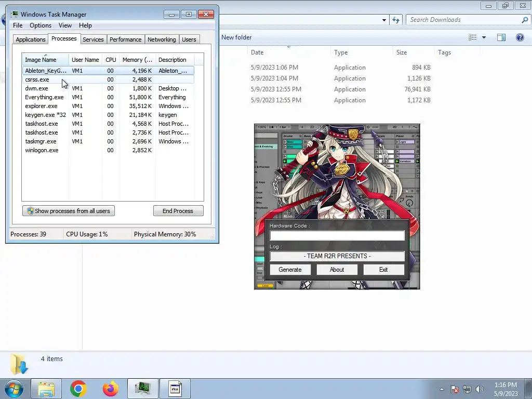Open the Start menu orb

click(14, 389)
